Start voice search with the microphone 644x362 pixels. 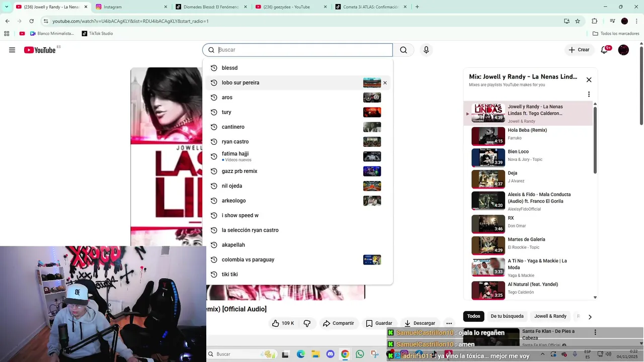click(x=426, y=50)
